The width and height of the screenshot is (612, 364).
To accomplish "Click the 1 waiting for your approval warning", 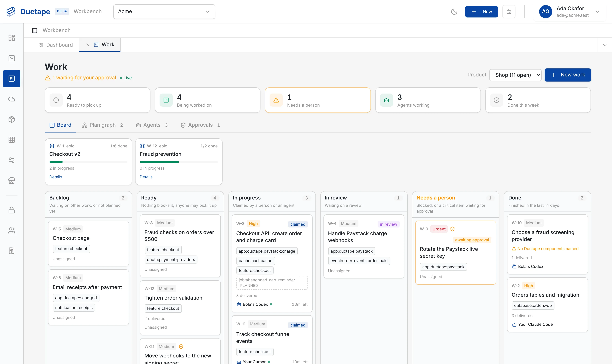I will pos(81,78).
